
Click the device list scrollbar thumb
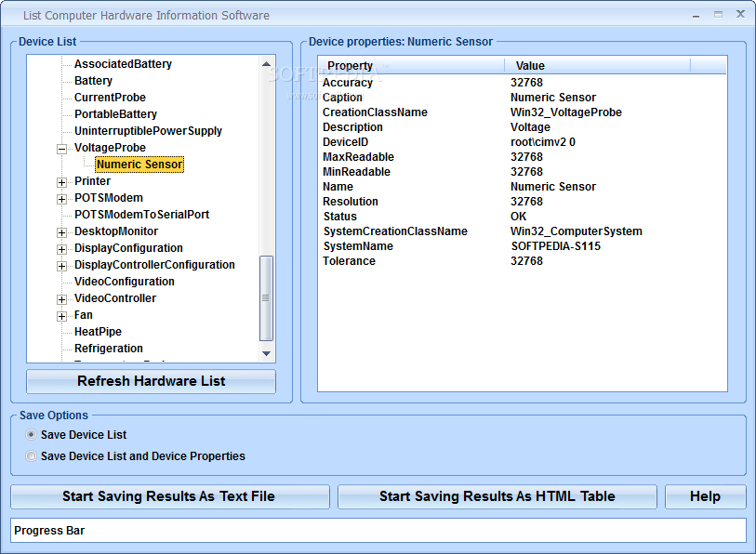266,298
